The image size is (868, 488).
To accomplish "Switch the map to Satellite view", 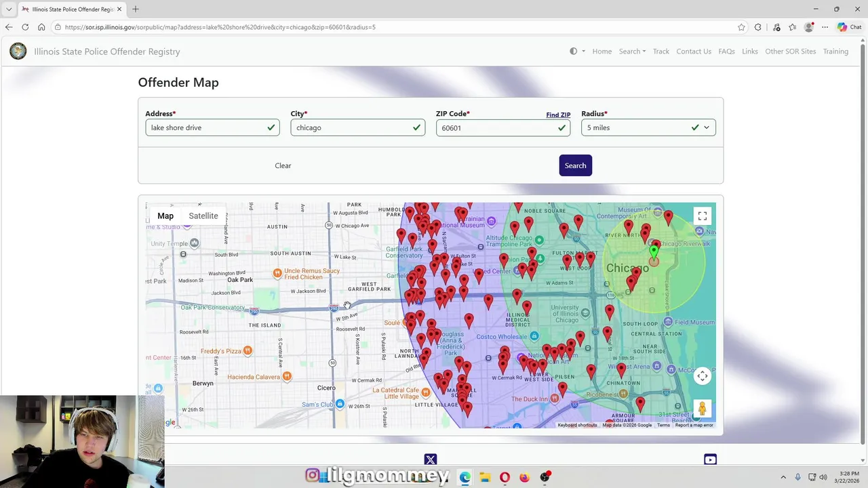I will coord(203,216).
